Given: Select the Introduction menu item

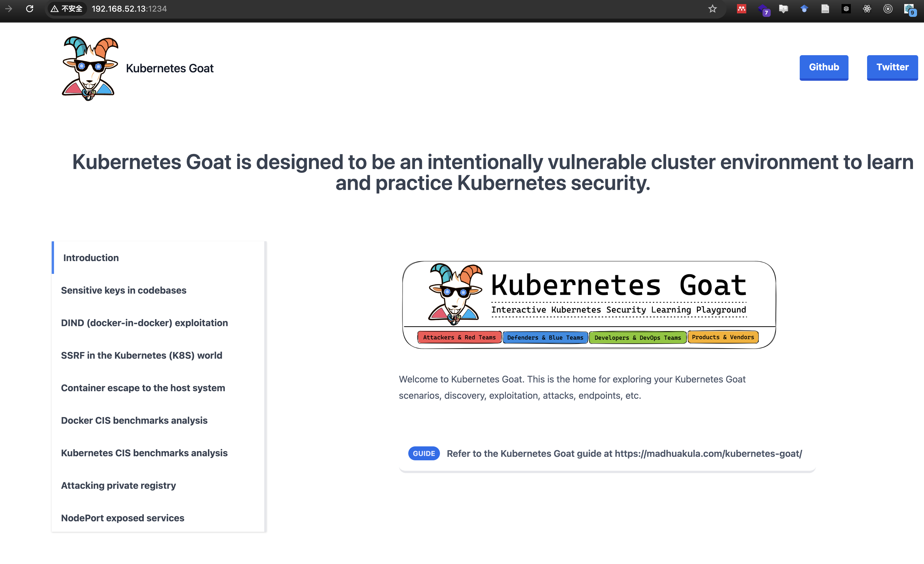Looking at the screenshot, I should click(91, 258).
